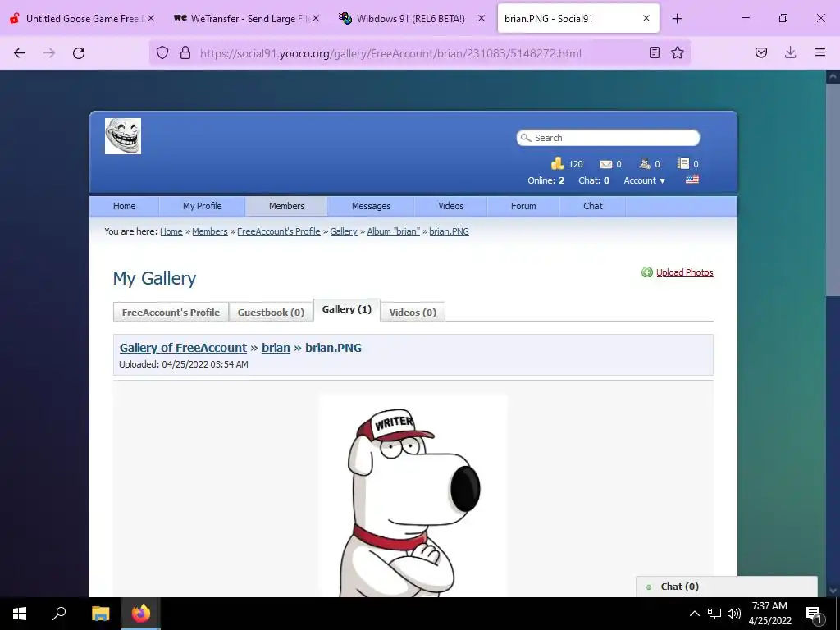Close the brian.PNG Social91 tab
Viewport: 840px width, 630px height.
tap(646, 18)
